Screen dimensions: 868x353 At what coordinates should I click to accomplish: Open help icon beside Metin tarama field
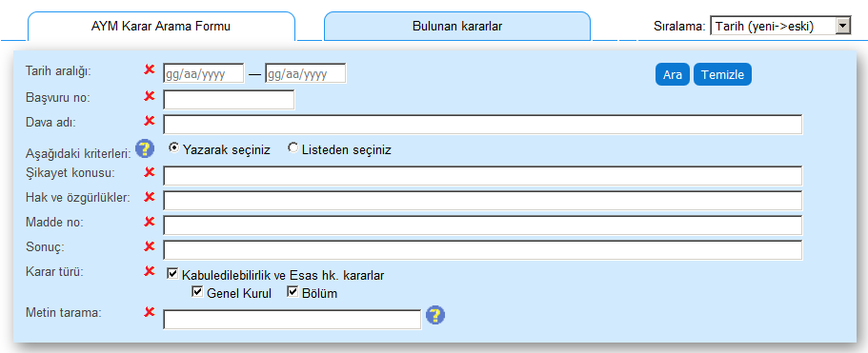point(435,316)
